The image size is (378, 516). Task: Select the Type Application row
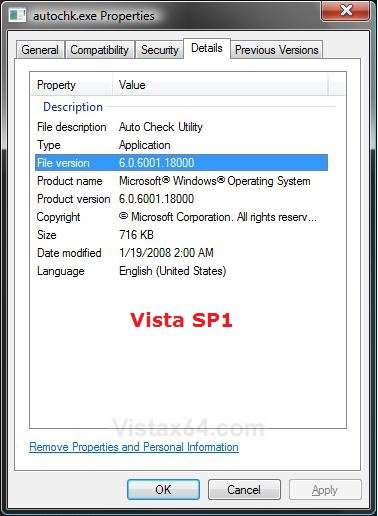tap(181, 145)
